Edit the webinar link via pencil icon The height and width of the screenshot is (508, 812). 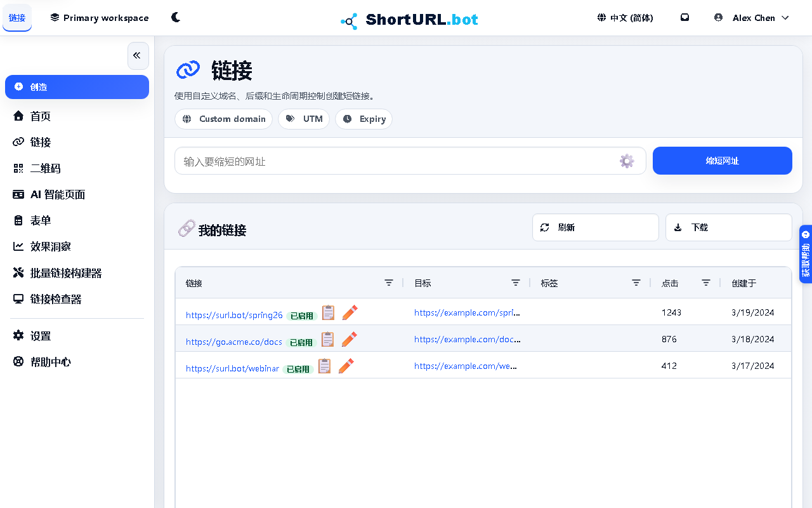coord(346,366)
